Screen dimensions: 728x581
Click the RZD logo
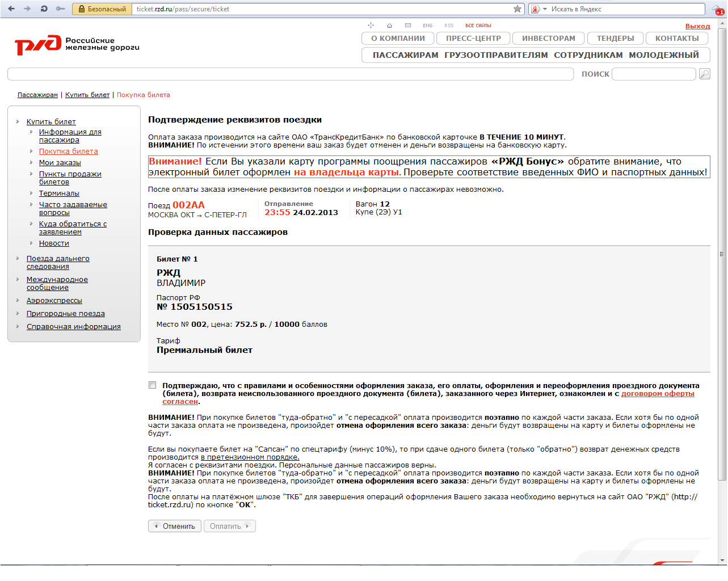(38, 45)
